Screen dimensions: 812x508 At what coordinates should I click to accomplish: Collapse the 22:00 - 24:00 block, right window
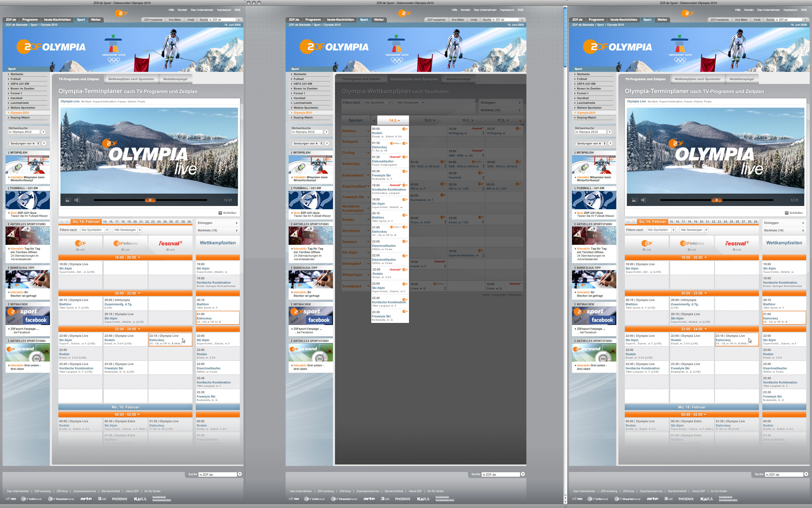tap(692, 329)
